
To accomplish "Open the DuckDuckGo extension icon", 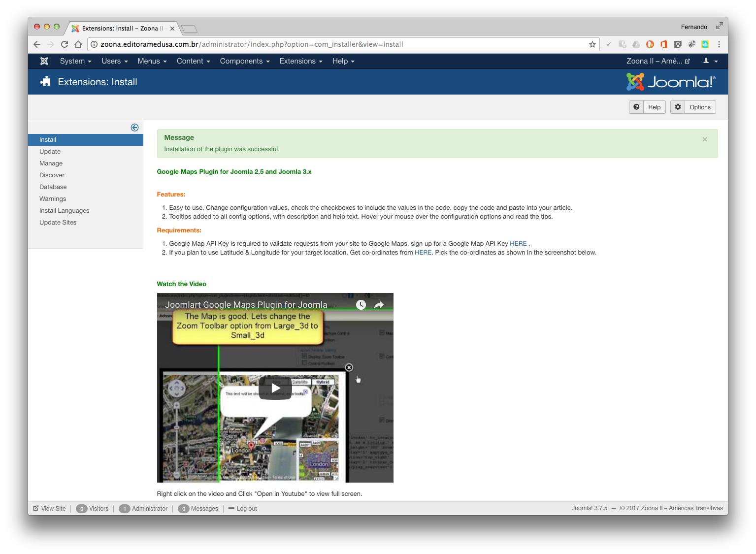I will (650, 44).
